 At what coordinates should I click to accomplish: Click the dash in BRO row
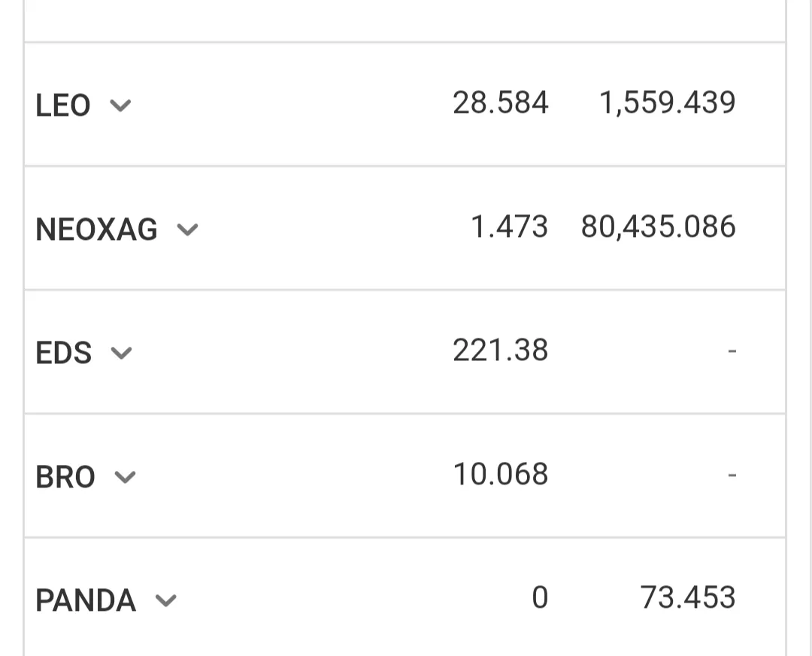coord(732,475)
